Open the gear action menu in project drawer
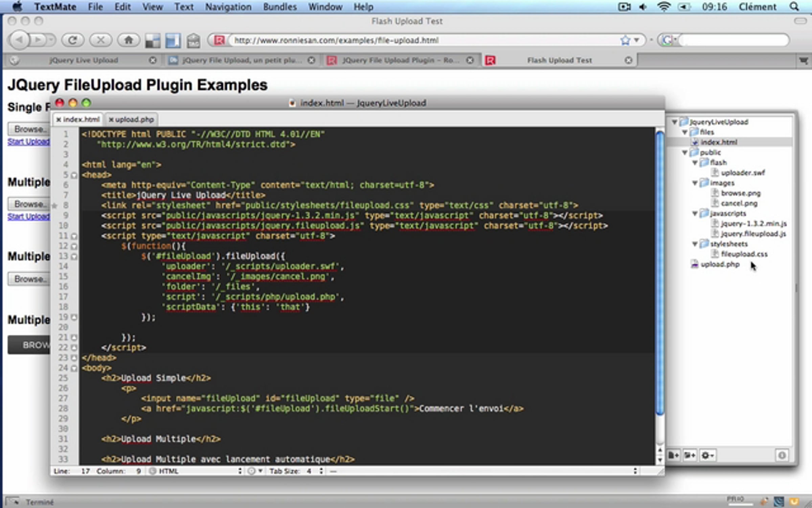The image size is (812, 508). (x=707, y=455)
